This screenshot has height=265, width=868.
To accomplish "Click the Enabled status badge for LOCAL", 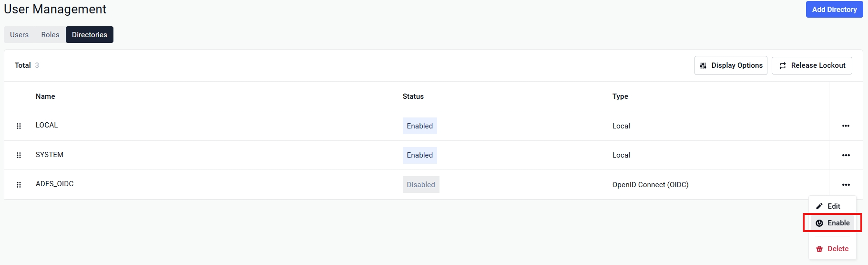I will tap(420, 126).
